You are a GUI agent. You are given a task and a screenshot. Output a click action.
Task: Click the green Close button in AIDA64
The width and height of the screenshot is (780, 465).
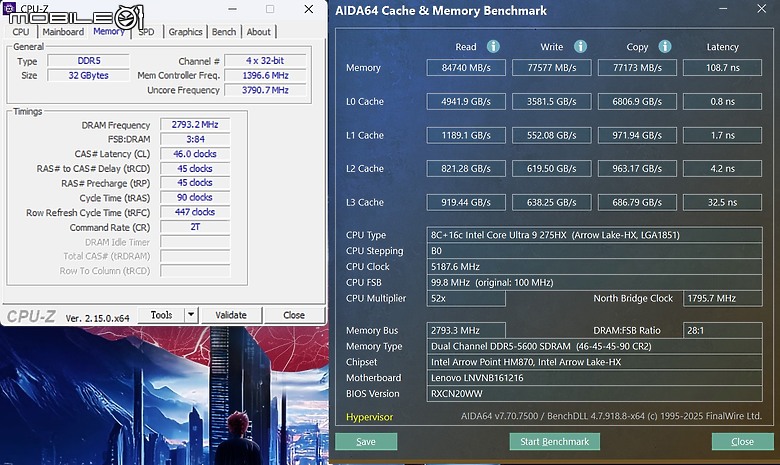(743, 442)
